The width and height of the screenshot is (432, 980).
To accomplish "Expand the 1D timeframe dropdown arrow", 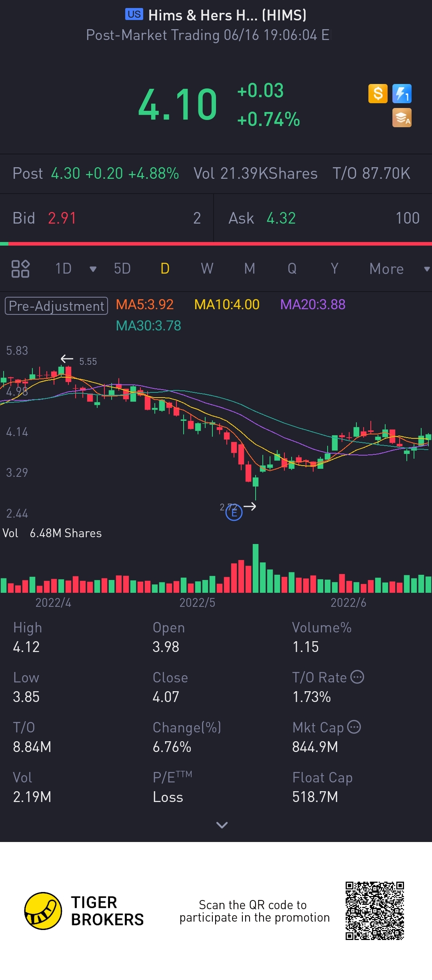I will 93,269.
